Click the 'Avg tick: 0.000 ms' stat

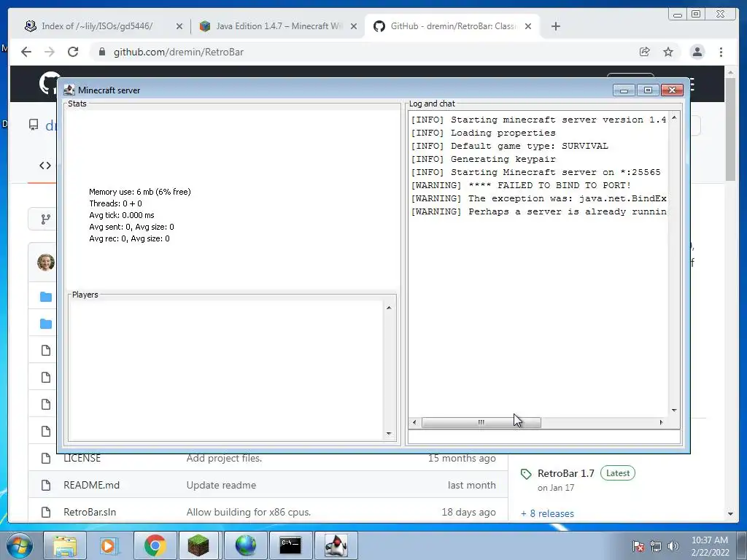pyautogui.click(x=122, y=215)
